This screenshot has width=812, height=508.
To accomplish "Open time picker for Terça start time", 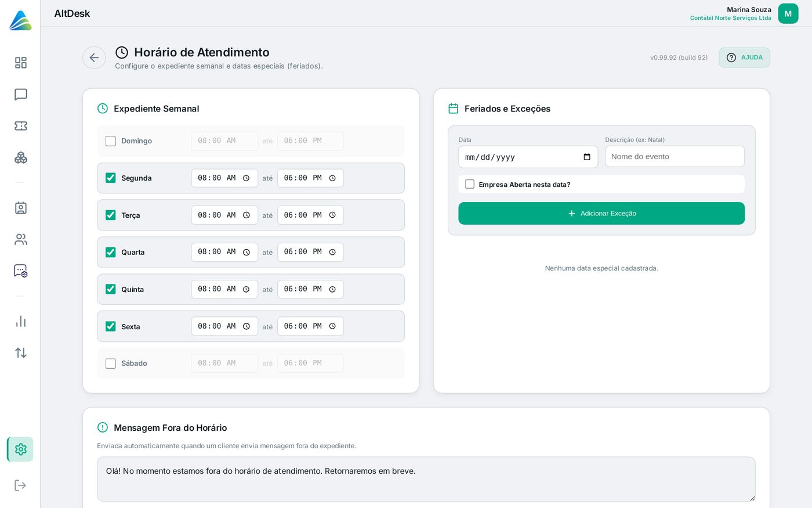I will pyautogui.click(x=246, y=215).
